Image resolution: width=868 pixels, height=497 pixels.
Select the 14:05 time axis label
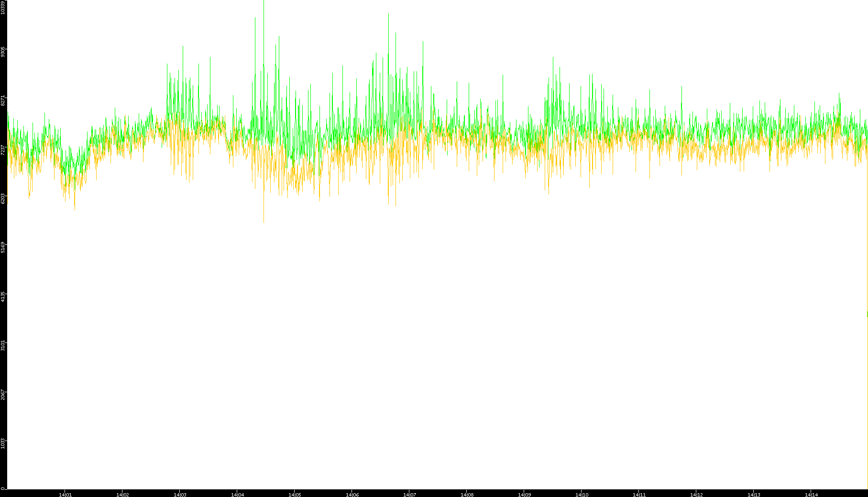click(295, 495)
